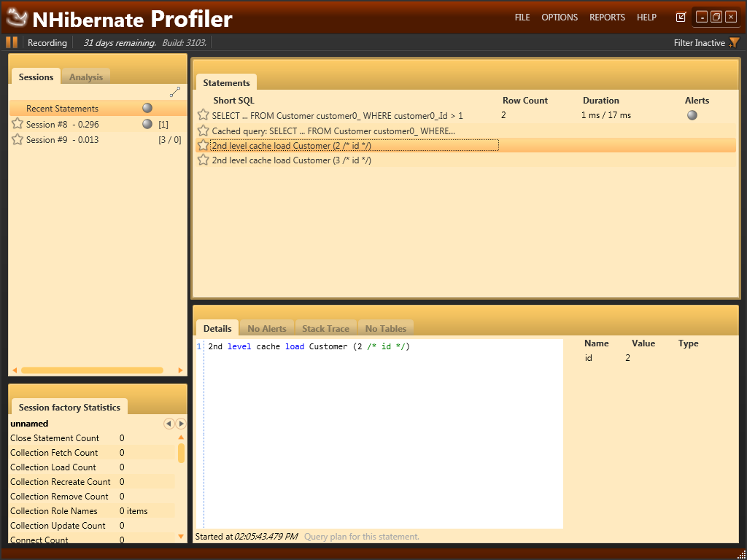Viewport: 747px width, 560px height.
Task: Select Collection Remove Count statistic
Action: 93,496
